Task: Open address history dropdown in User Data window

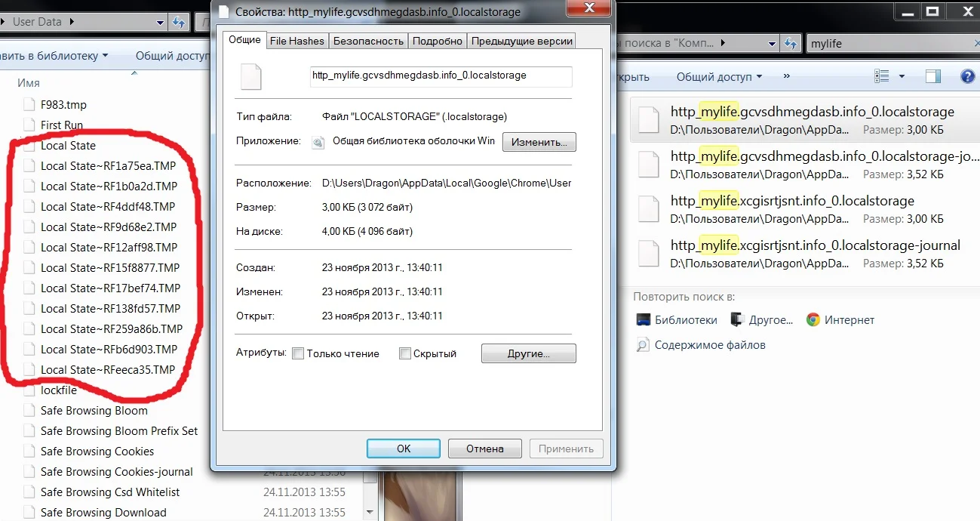Action: tap(160, 23)
